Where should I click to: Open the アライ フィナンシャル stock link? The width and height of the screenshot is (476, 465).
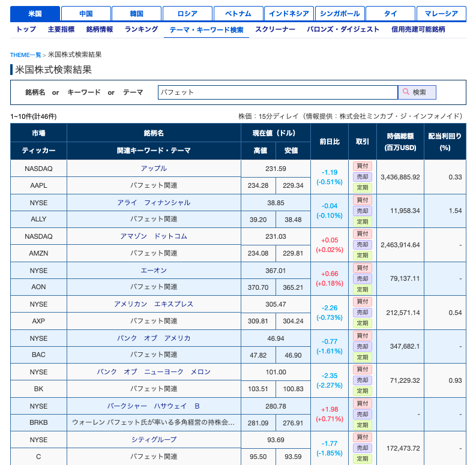(x=154, y=203)
